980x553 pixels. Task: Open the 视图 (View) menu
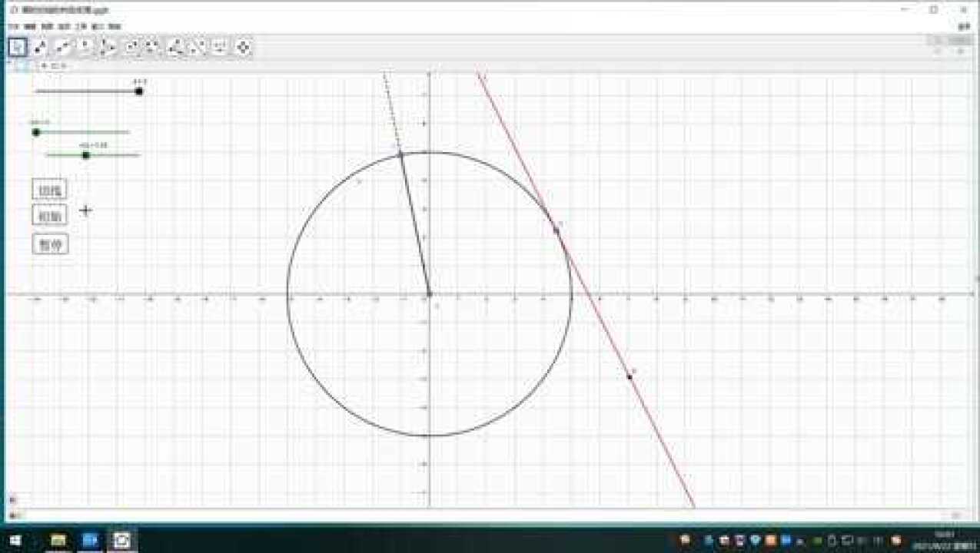[x=48, y=26]
